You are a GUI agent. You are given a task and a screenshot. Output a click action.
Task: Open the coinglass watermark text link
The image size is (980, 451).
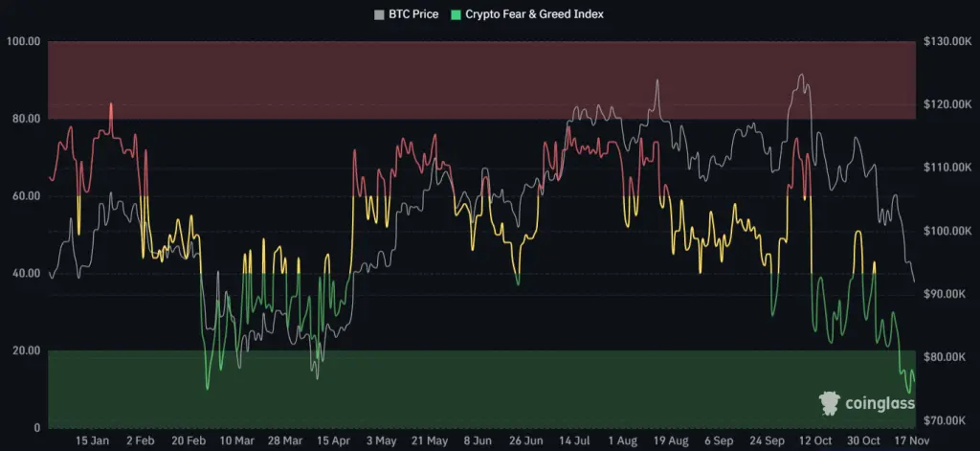point(880,403)
